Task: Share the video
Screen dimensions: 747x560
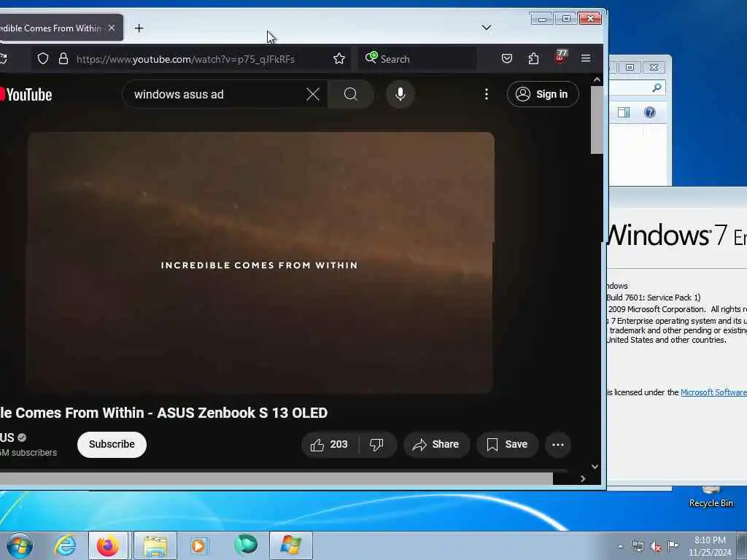Action: pyautogui.click(x=436, y=445)
